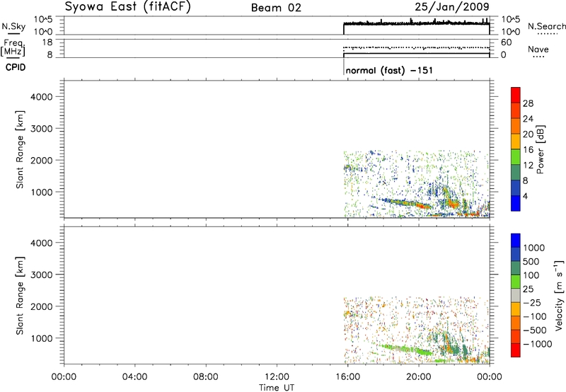Click the "4000" range tick in Power panel
This screenshot has width=566, height=392.
coord(42,97)
